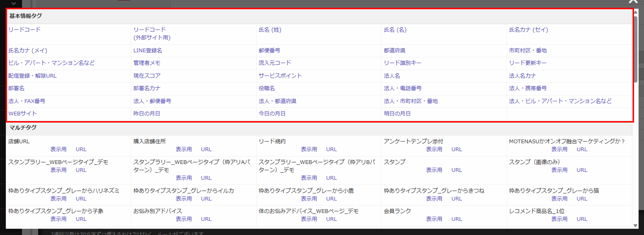Click the サービスポイント tag link
The image size is (644, 235).
pyautogui.click(x=280, y=76)
